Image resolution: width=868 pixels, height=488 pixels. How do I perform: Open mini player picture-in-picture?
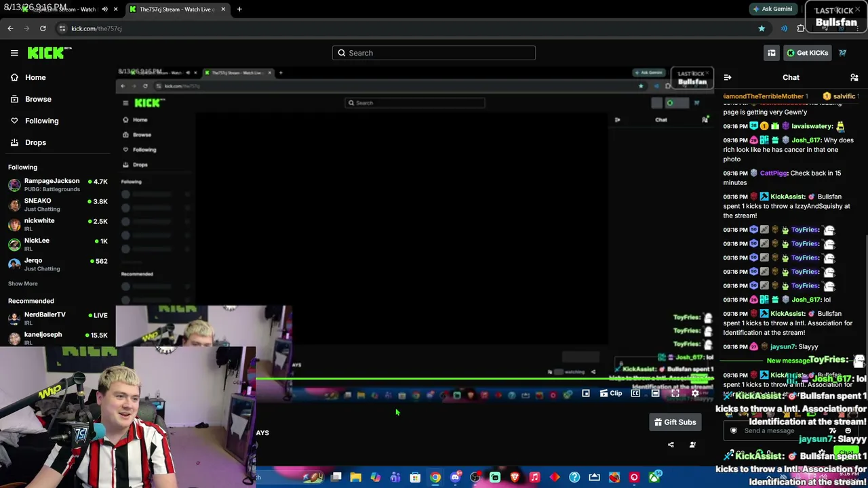(x=586, y=393)
